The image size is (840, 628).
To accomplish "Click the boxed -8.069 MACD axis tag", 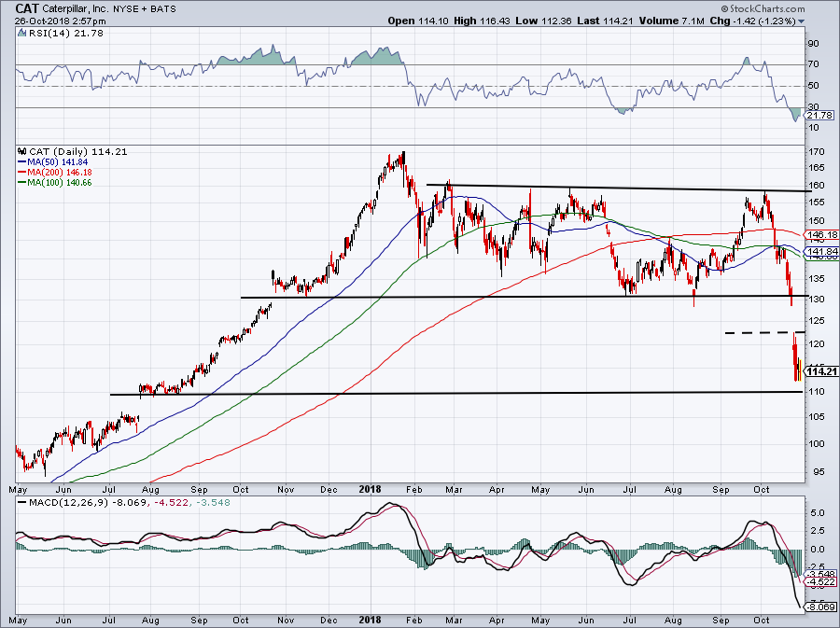I will point(820,607).
